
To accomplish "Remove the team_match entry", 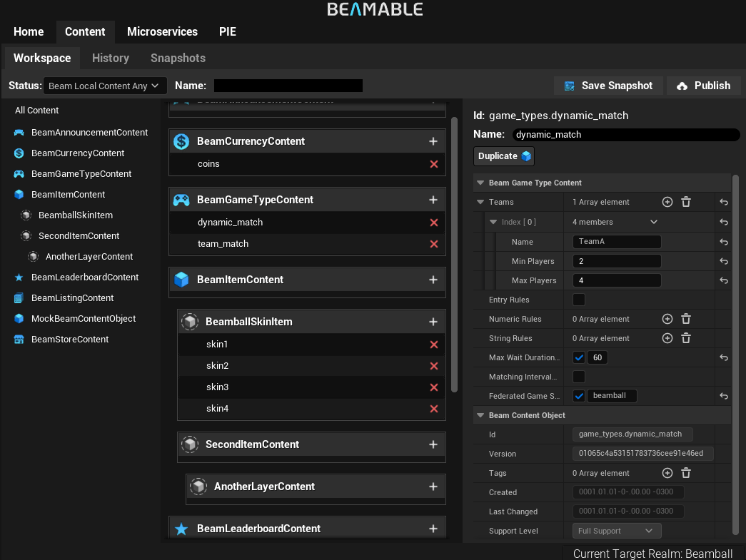I will coord(434,244).
